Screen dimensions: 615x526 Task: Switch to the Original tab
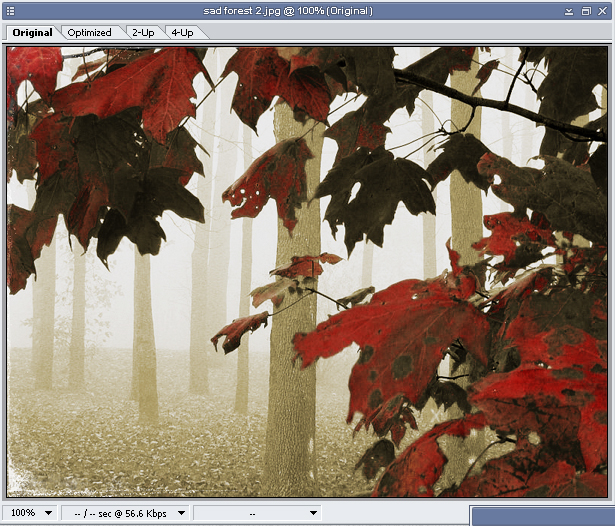click(x=31, y=32)
